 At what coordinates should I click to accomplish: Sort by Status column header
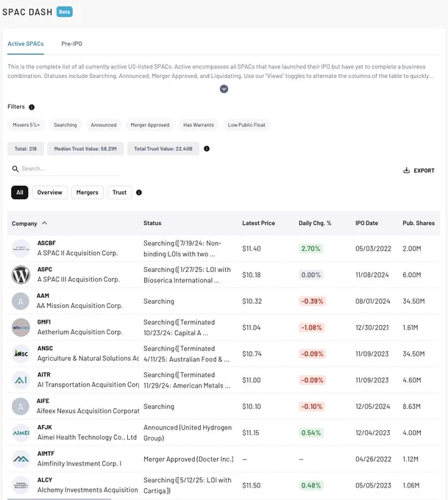coord(152,224)
